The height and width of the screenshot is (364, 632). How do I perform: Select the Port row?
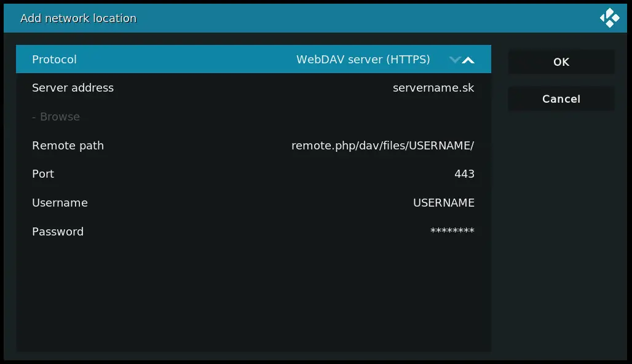[253, 174]
